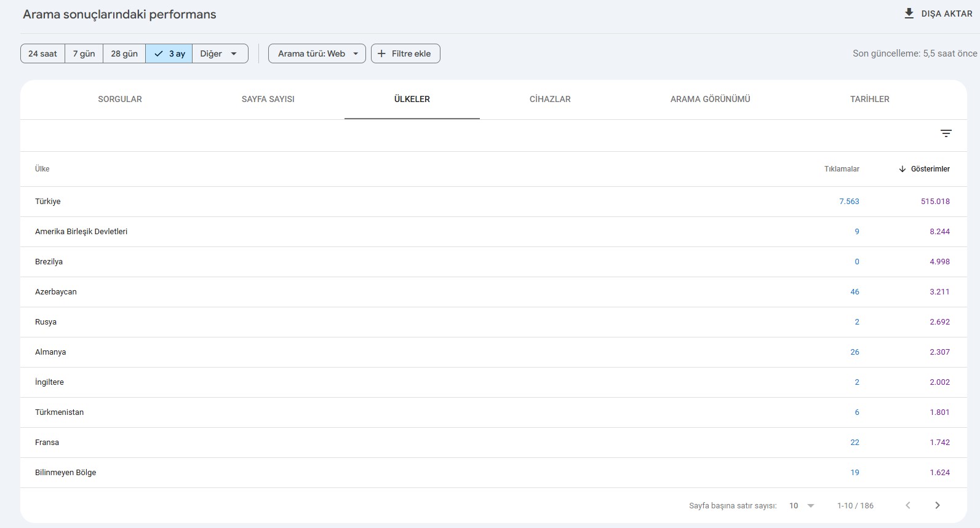Click the Filtre ekle button

pos(405,53)
